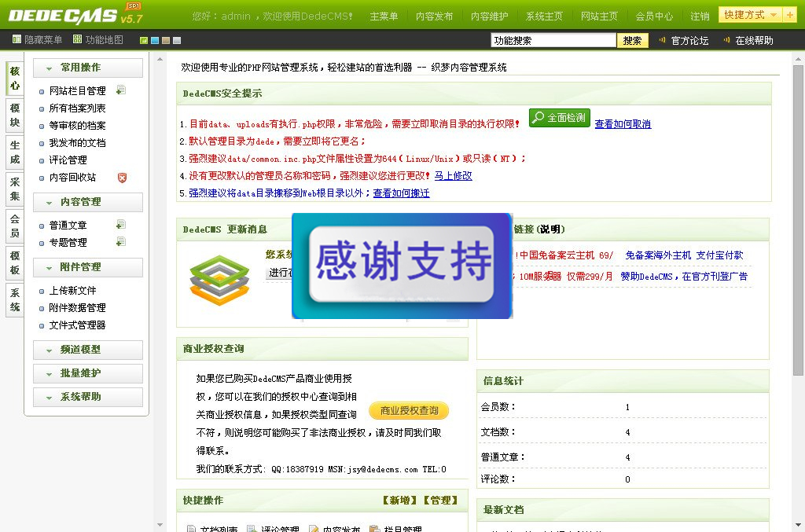Open 我发布的文档 in the sidebar
Image resolution: width=805 pixels, height=532 pixels.
click(x=78, y=143)
